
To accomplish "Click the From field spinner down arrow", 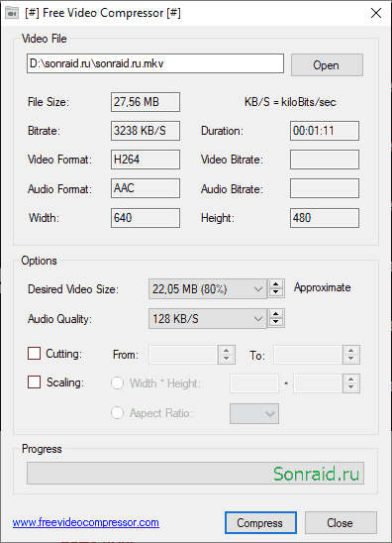I will [x=227, y=359].
